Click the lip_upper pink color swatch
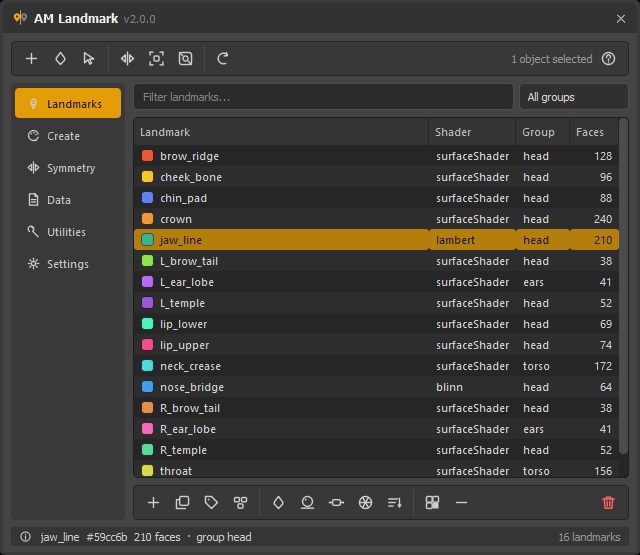The height and width of the screenshot is (555, 640). (147, 345)
